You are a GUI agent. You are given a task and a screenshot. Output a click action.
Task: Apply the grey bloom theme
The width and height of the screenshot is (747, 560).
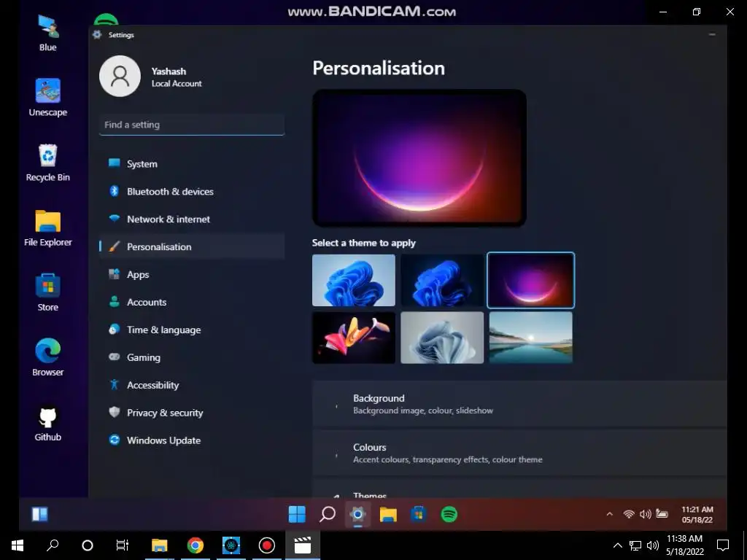[442, 338]
